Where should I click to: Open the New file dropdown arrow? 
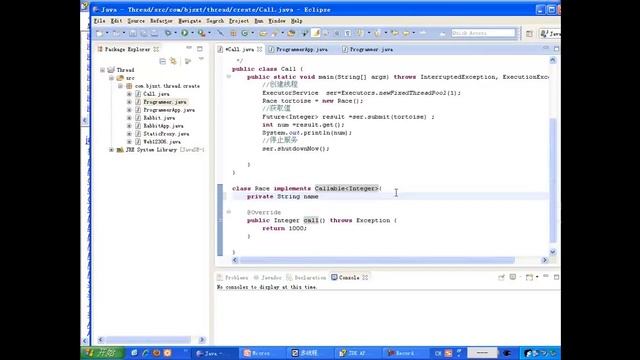coord(107,33)
